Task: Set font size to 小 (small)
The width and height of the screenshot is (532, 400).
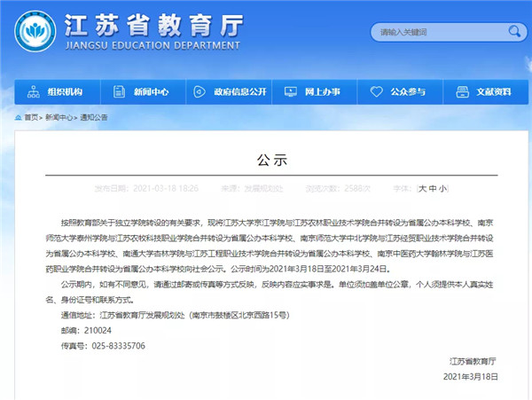Action: point(443,189)
